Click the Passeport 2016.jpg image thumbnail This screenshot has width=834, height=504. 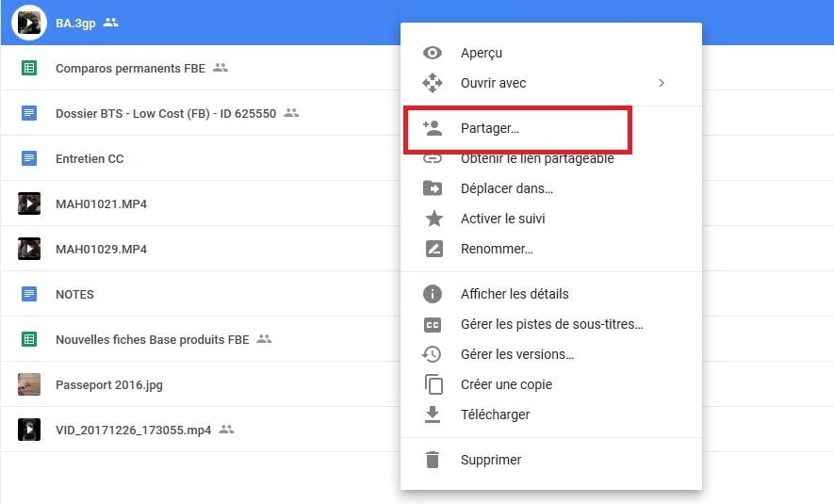coord(29,384)
